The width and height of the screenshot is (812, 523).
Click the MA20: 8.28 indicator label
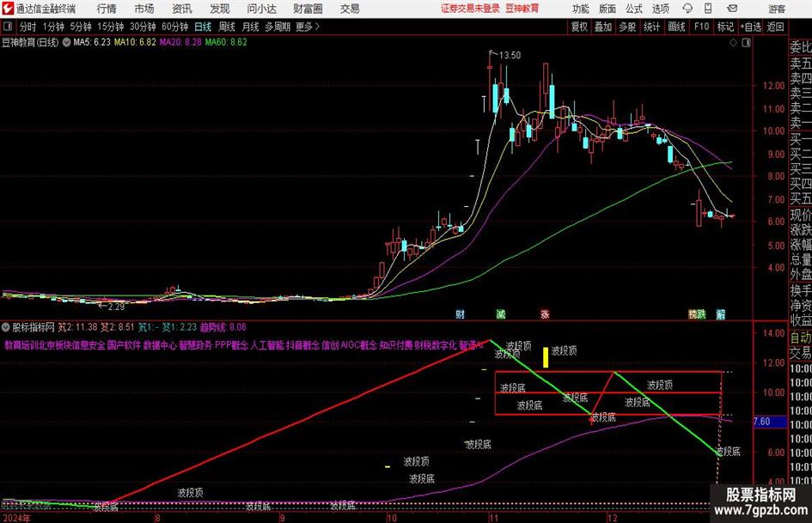click(180, 42)
